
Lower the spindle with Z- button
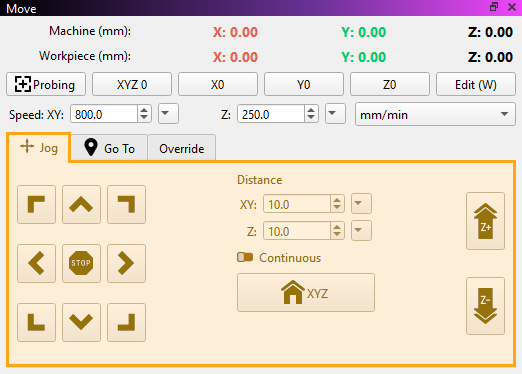coord(485,306)
